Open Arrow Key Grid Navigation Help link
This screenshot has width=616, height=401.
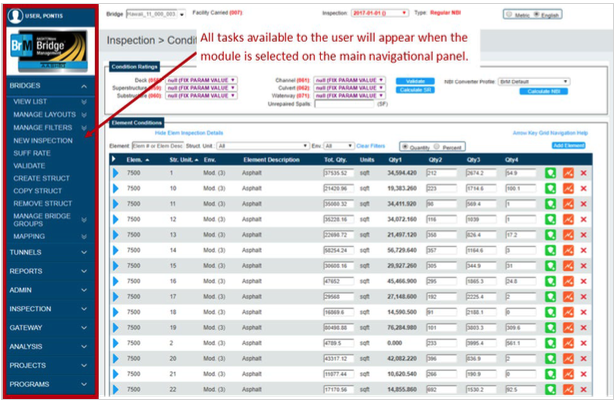(x=550, y=133)
